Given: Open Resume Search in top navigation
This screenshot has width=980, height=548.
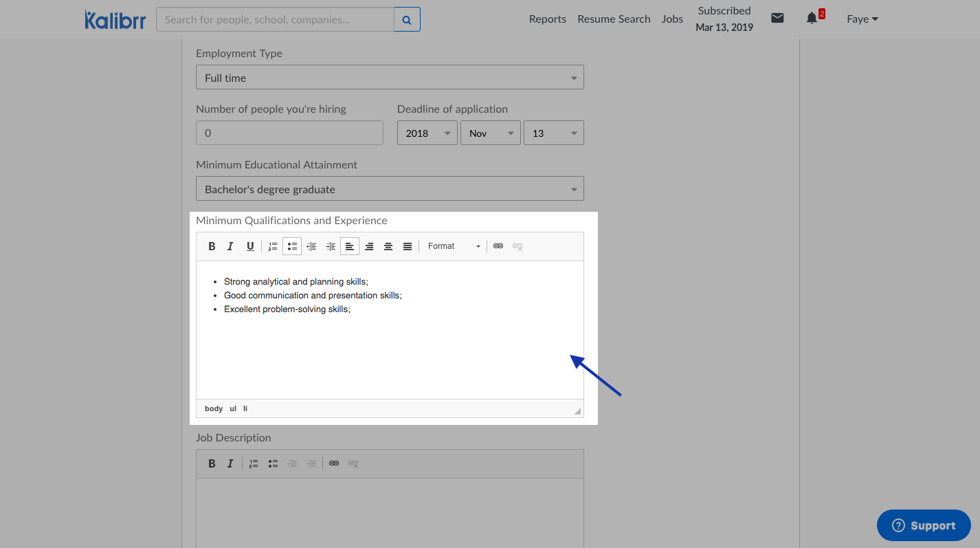Looking at the screenshot, I should click(614, 19).
